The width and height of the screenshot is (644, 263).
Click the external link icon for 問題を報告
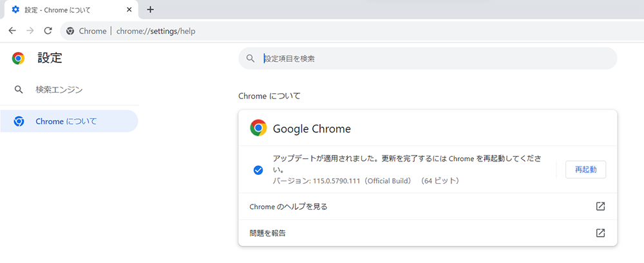(600, 233)
